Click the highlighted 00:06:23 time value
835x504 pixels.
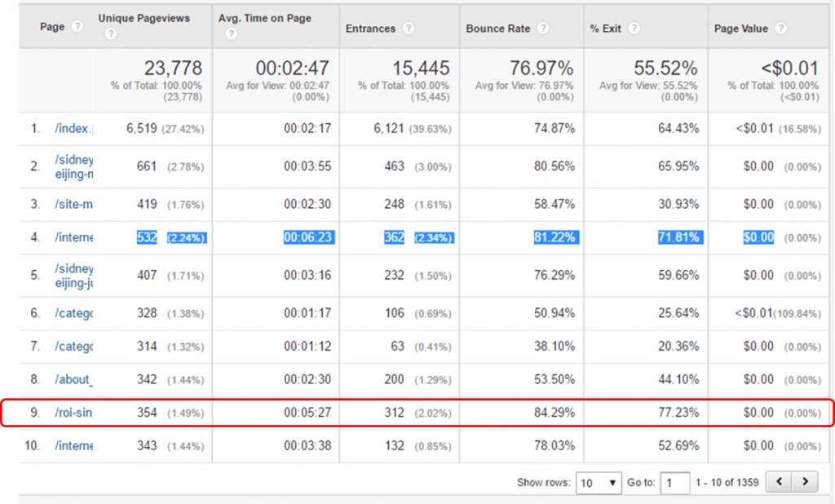[307, 237]
